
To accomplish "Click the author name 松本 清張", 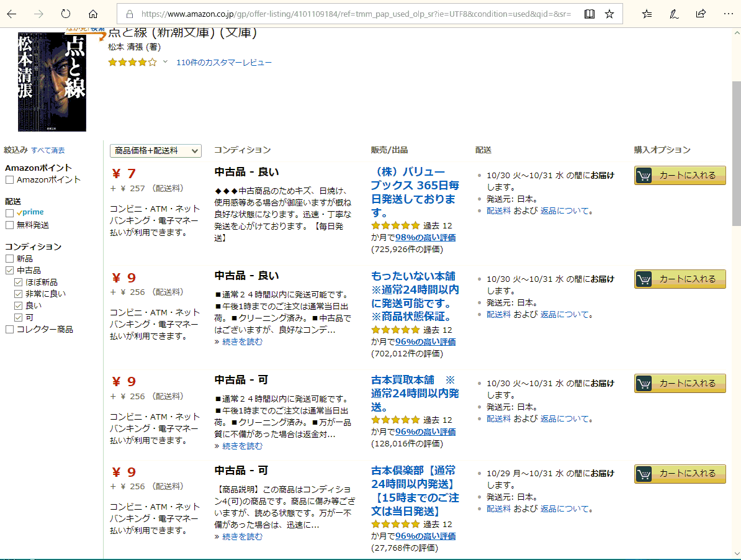I will click(x=126, y=47).
